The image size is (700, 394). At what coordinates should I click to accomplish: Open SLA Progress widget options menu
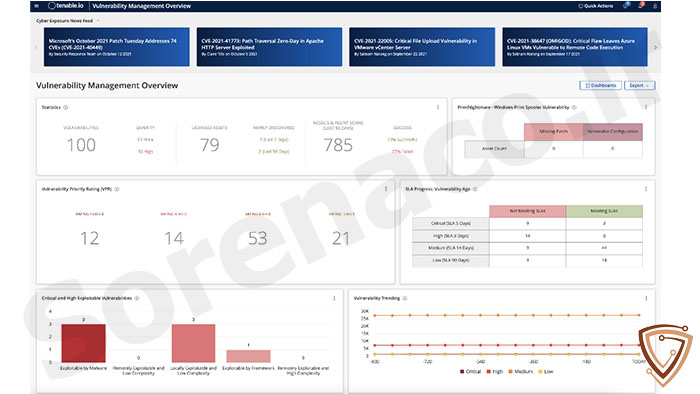(646, 189)
